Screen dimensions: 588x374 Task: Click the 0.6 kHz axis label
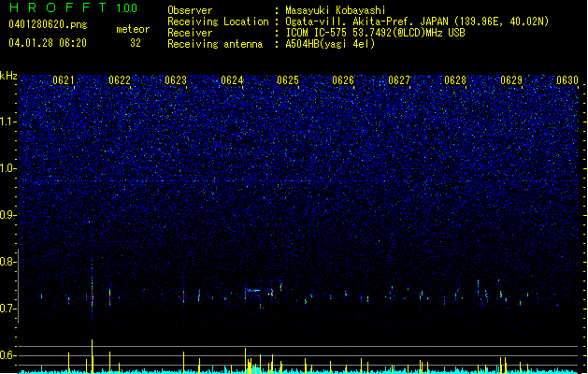tap(8, 355)
